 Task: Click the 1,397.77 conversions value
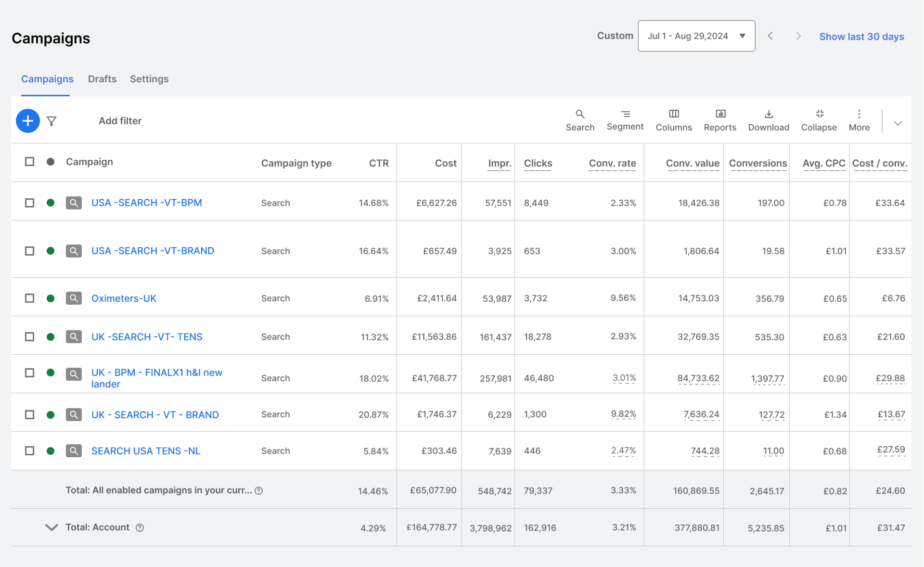tap(768, 379)
